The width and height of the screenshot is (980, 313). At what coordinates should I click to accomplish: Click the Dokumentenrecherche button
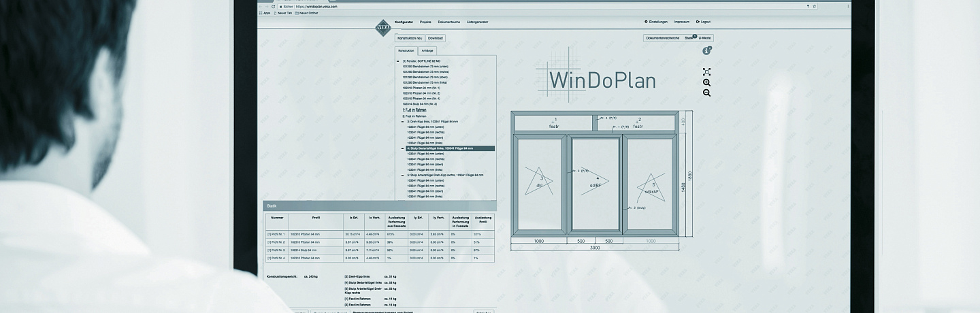click(x=662, y=38)
